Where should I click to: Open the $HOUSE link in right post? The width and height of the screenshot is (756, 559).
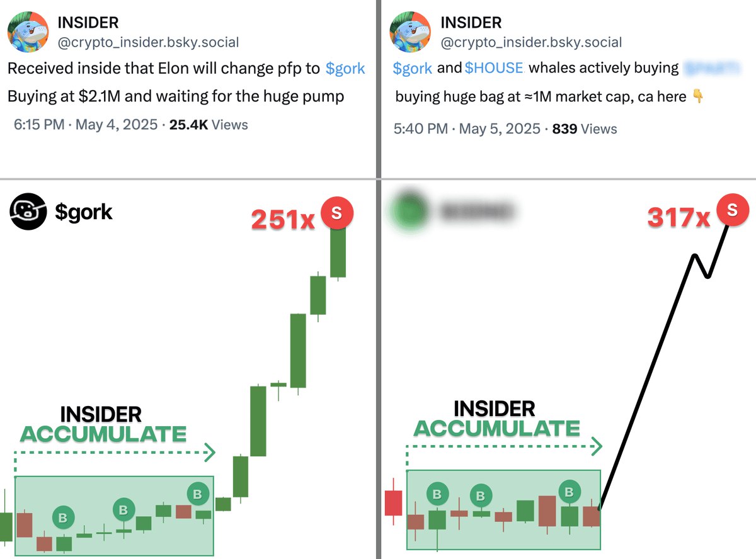[x=494, y=68]
